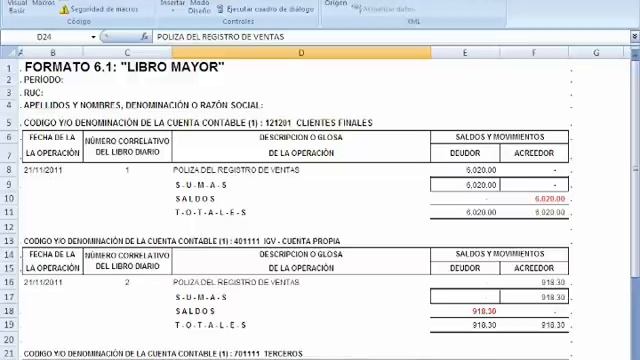This screenshot has width=640, height=360.
Task: Click the 6,020.00 deudor value in row 8
Action: pos(481,170)
